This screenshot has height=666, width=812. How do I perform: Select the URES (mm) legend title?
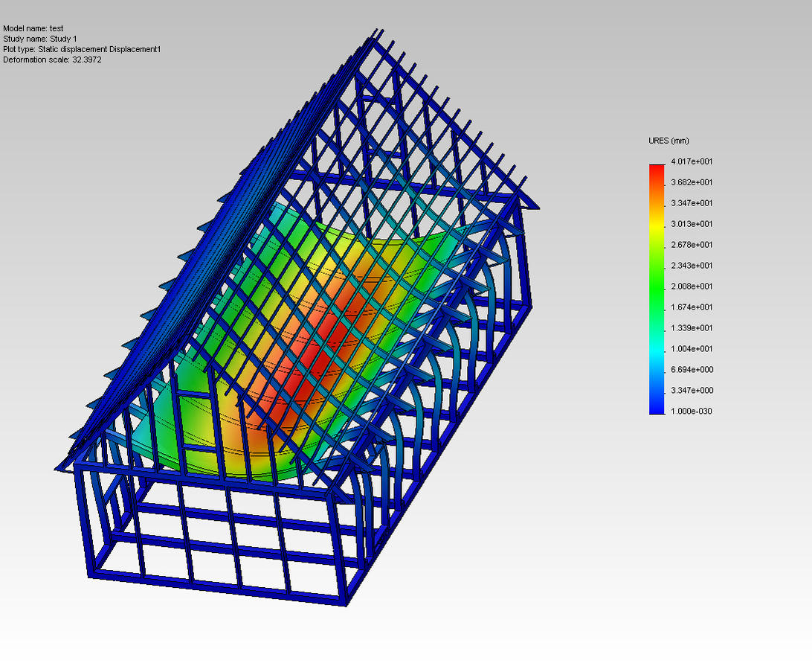coord(668,141)
